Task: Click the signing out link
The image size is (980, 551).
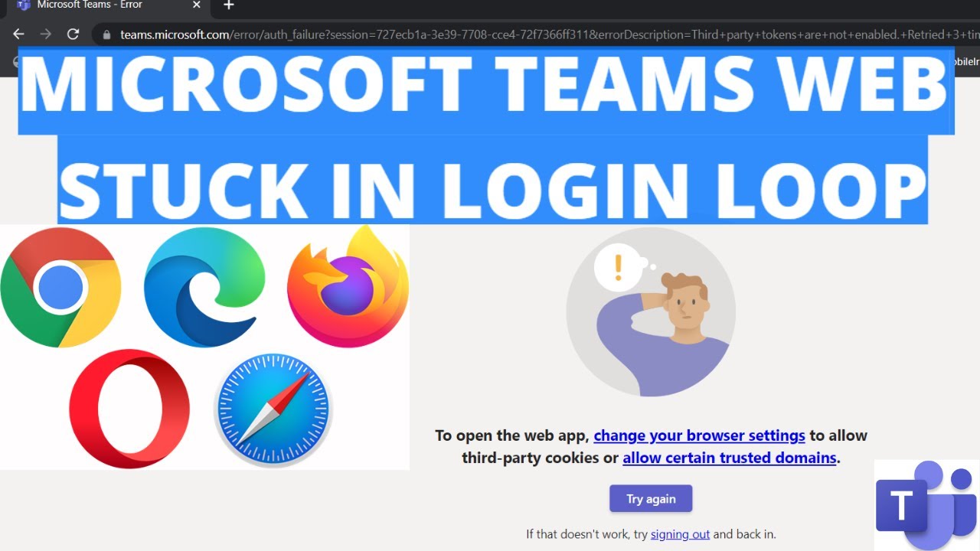Action: 680,534
